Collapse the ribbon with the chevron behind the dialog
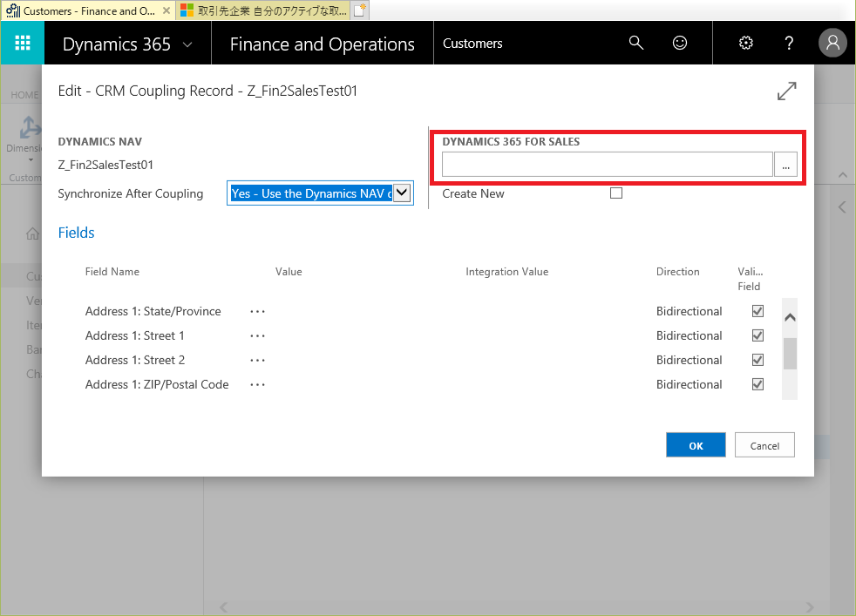This screenshot has width=856, height=616. 842,175
